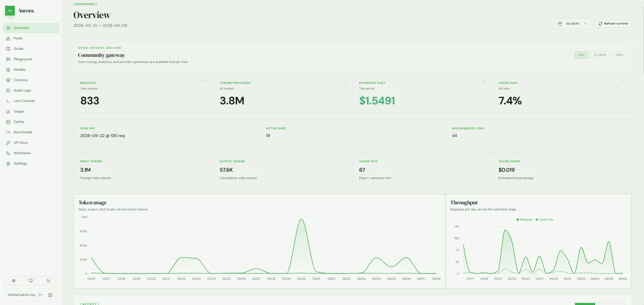
Task: Switch to system theme with the monitor icon
Action: click(31, 281)
